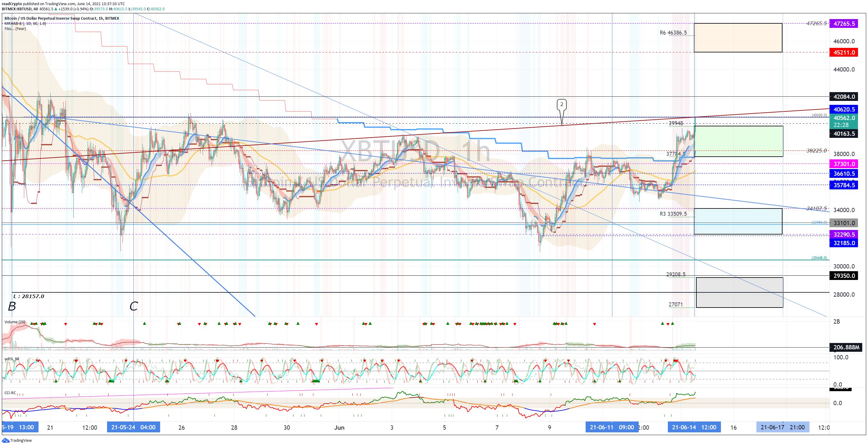Click the 'L : 28157.0' low label
Viewport: 868px width, 446px height.
pos(29,296)
